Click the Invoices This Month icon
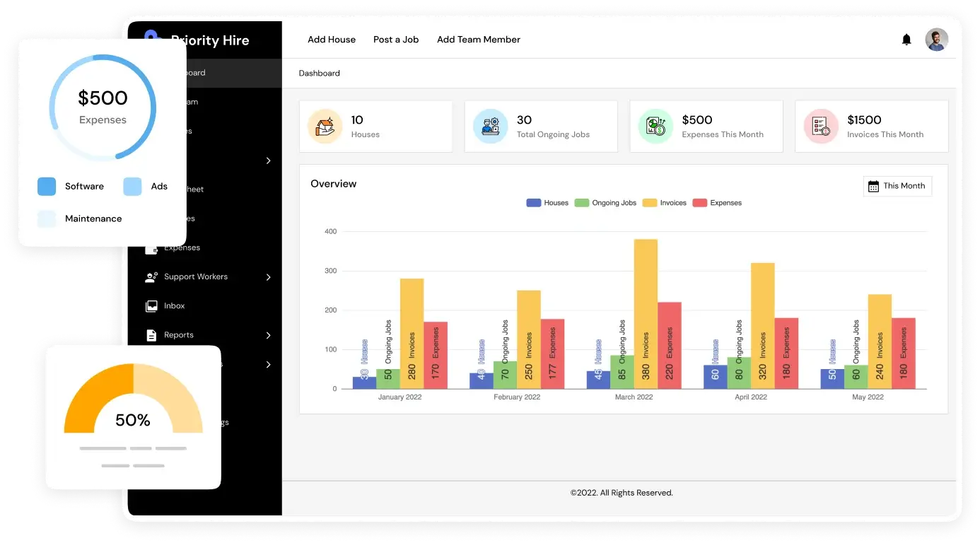 pos(821,127)
